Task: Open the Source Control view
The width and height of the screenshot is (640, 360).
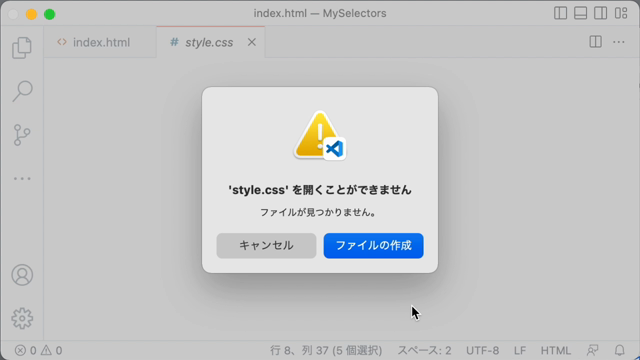Action: click(x=22, y=135)
